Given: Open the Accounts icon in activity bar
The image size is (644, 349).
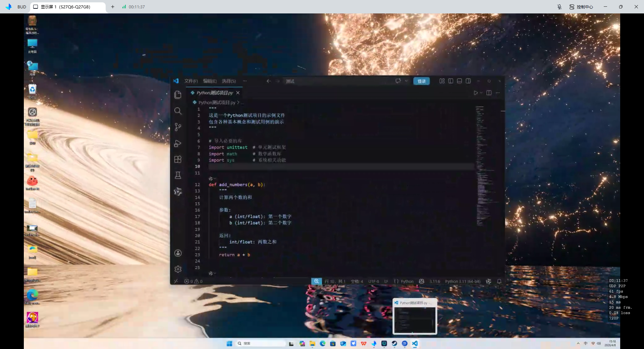Looking at the screenshot, I should [178, 253].
